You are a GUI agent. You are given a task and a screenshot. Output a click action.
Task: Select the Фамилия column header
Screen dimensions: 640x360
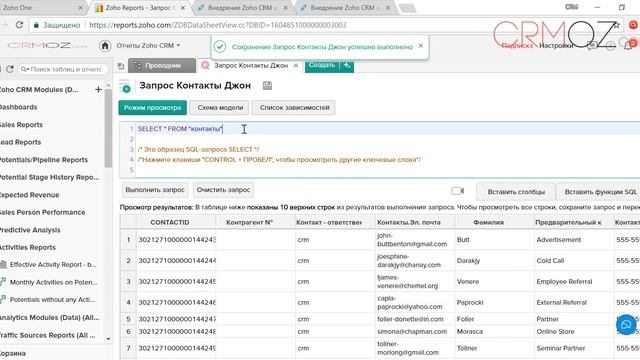pyautogui.click(x=494, y=222)
